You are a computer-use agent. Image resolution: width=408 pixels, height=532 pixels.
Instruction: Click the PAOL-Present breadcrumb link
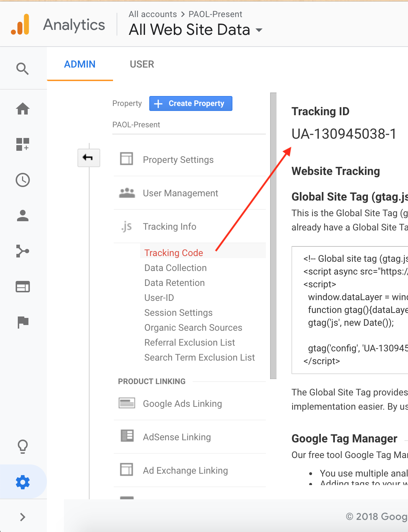215,14
